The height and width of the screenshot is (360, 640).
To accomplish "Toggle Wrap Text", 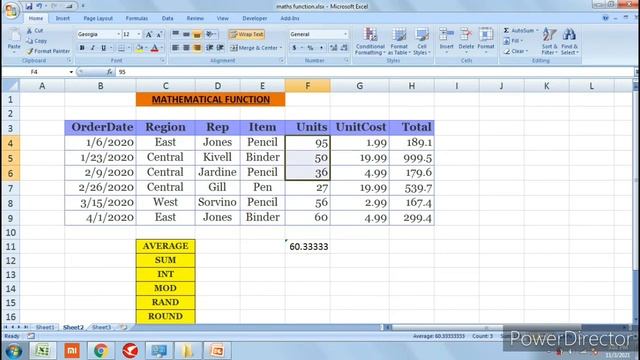I will pos(247,35).
